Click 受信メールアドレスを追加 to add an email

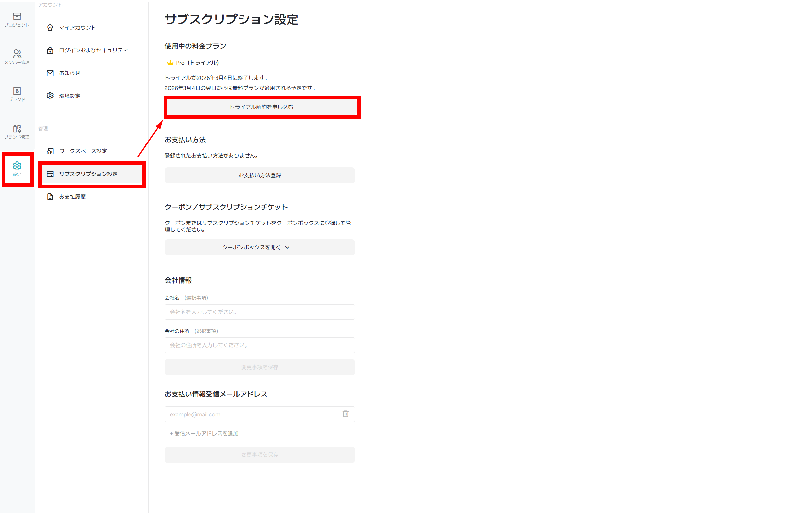[203, 433]
